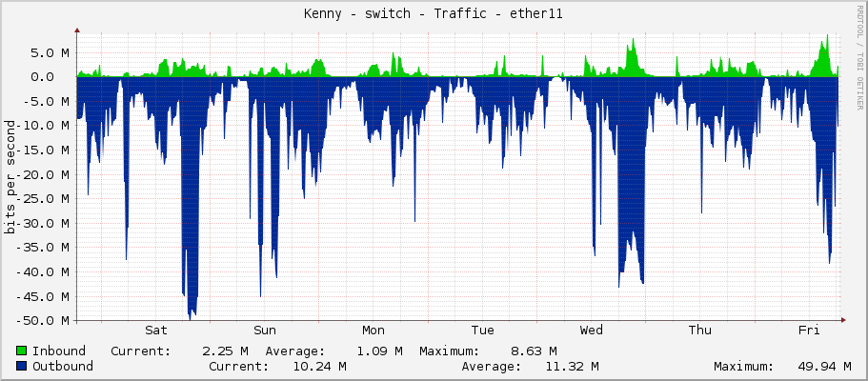Viewport: 868px width, 381px height.
Task: Click the '-15.0 M' y-axis label
Action: pos(42,150)
